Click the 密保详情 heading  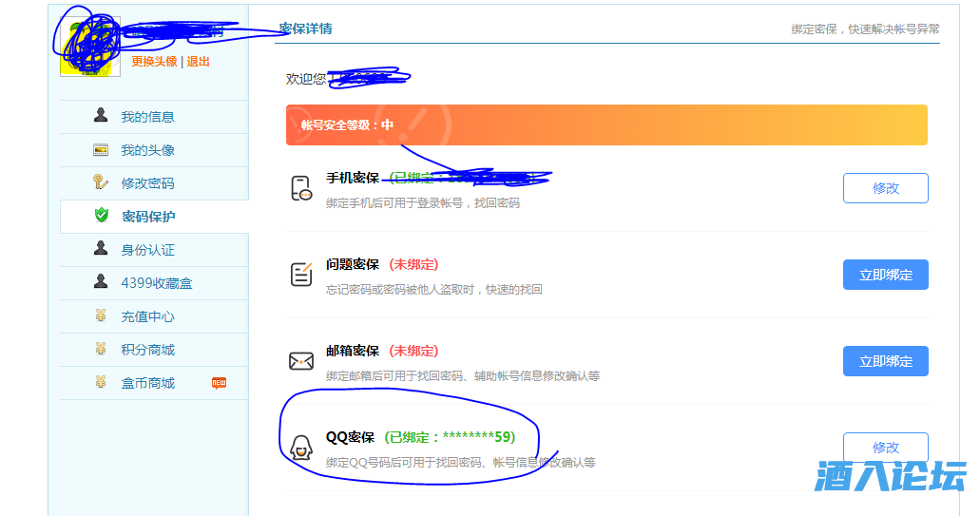tap(305, 29)
